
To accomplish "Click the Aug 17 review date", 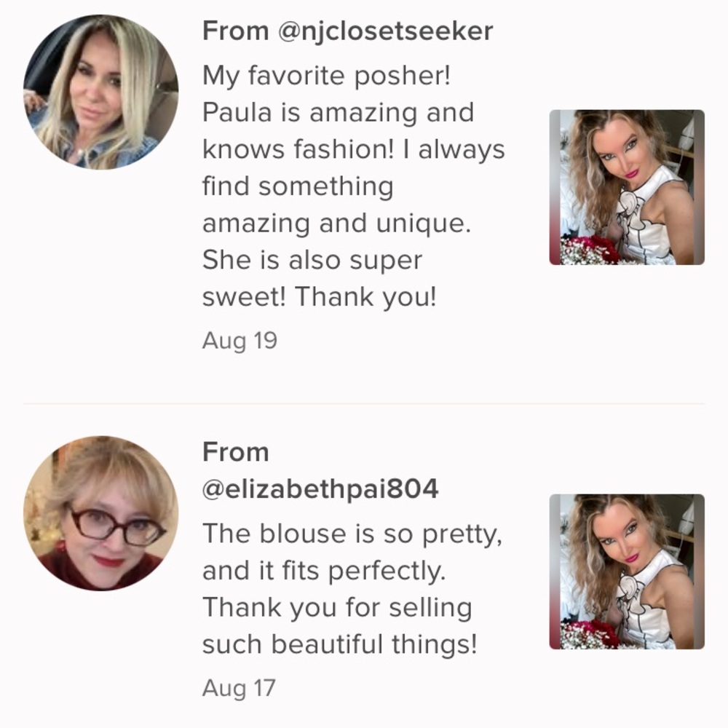I will 239,687.
